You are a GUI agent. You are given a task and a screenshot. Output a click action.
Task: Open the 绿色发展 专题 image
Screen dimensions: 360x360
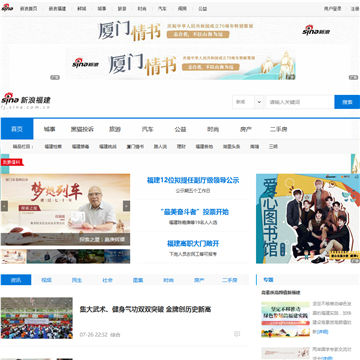point(286,320)
